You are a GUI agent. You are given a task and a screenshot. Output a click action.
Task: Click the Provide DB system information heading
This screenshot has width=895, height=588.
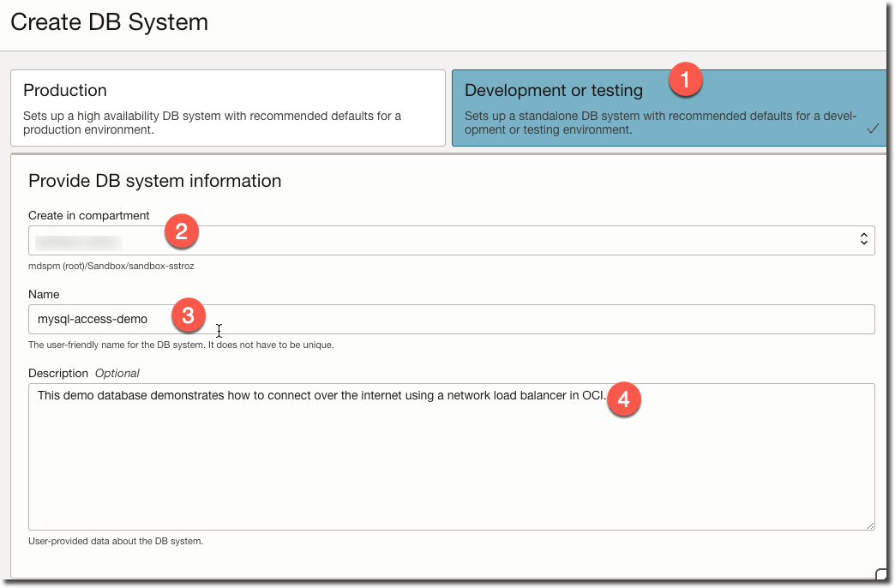[154, 181]
